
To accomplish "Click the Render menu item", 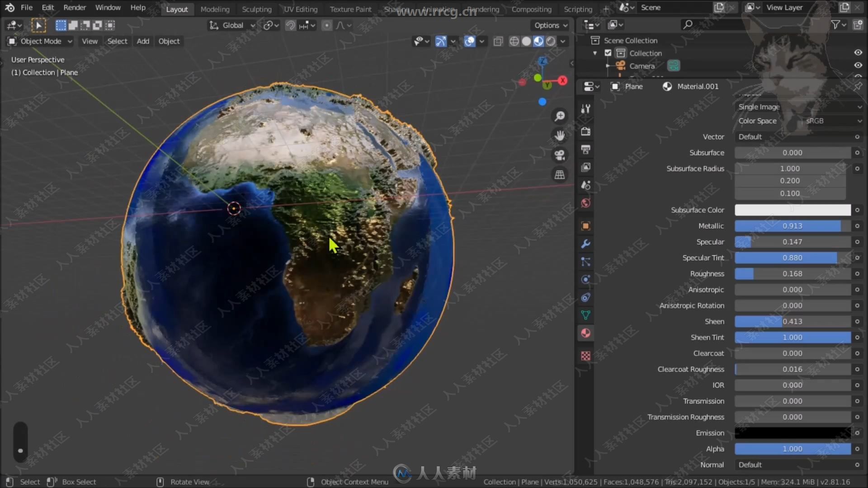I will point(75,7).
